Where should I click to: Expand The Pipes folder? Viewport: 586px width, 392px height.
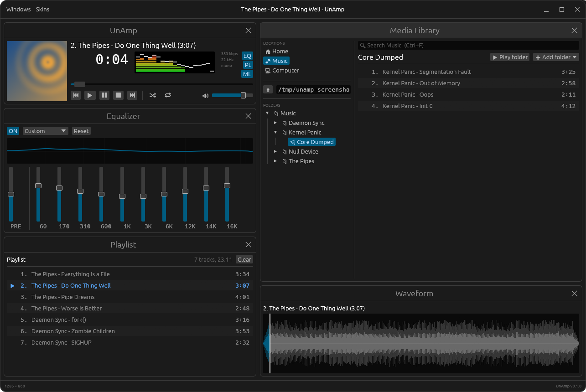click(275, 161)
